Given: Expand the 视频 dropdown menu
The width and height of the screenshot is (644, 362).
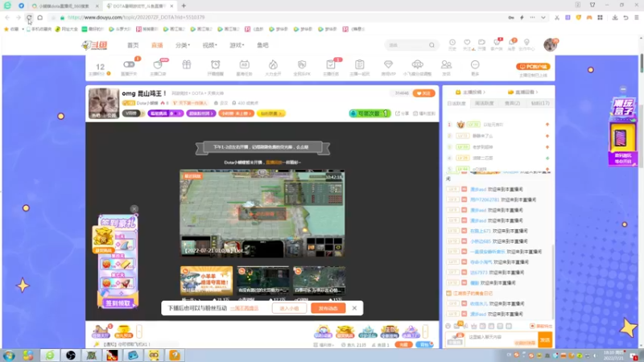Looking at the screenshot, I should click(x=209, y=45).
